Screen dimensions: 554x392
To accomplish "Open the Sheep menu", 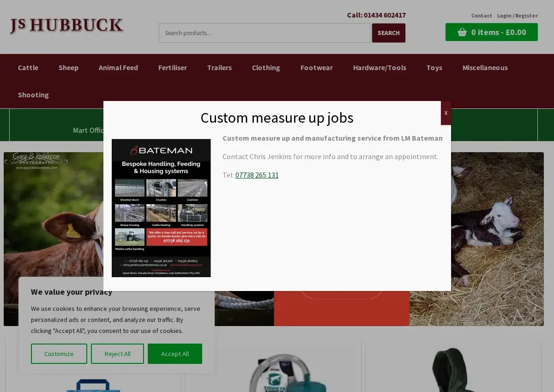I will click(68, 68).
